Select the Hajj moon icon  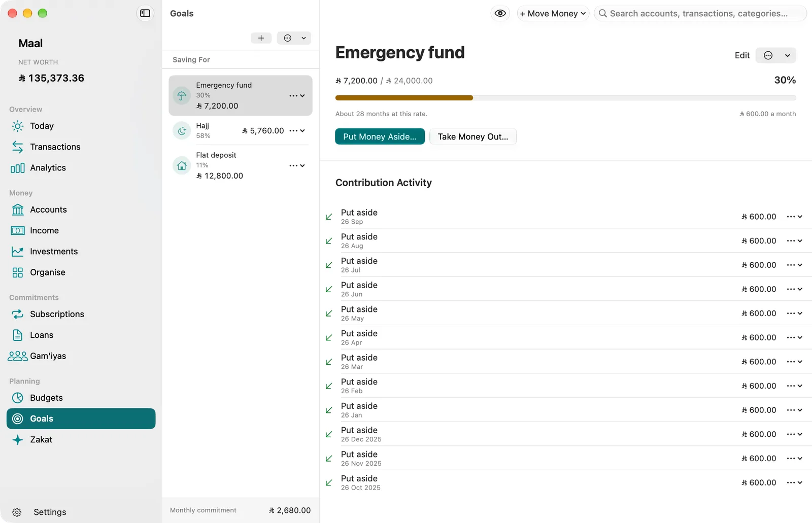tap(182, 131)
